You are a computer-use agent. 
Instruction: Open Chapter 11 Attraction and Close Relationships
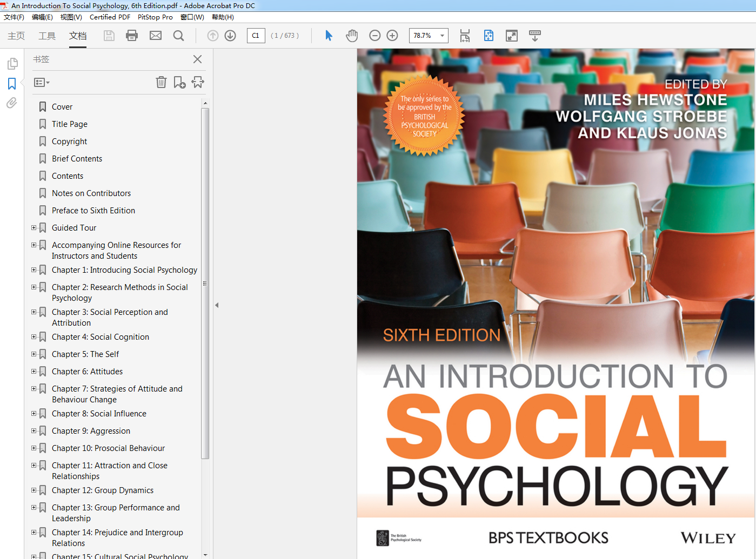point(110,471)
